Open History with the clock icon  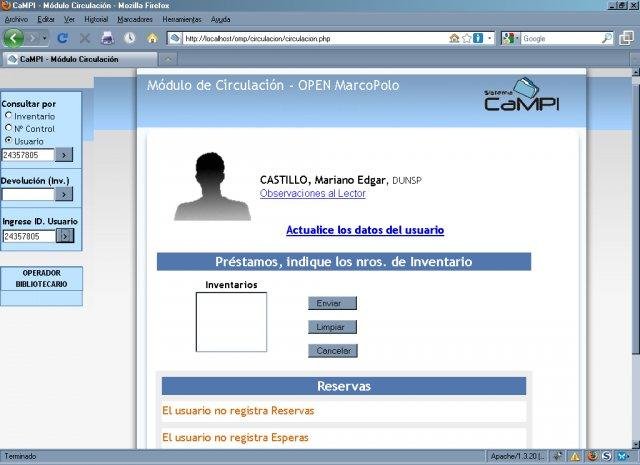click(x=130, y=38)
